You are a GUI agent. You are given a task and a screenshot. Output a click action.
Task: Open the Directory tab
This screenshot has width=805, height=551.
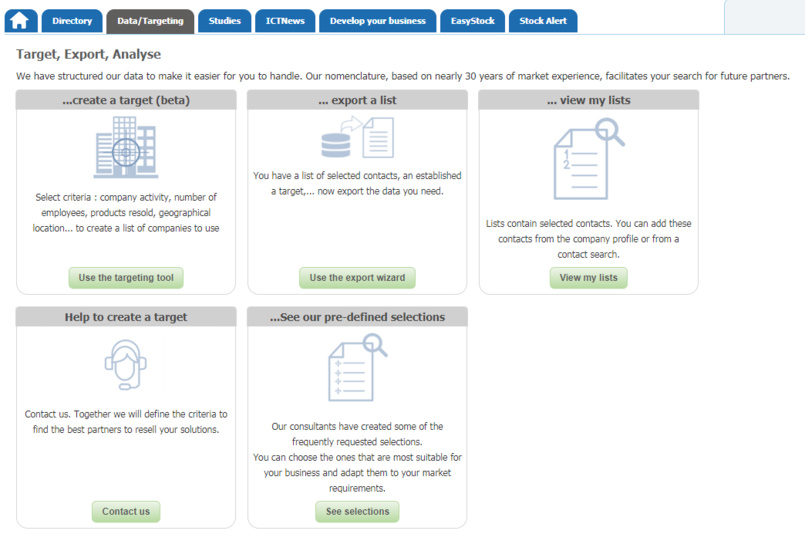[72, 21]
